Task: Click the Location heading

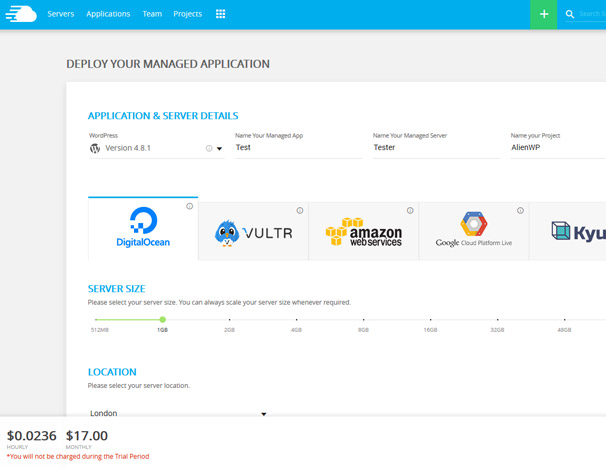Action: tap(112, 372)
